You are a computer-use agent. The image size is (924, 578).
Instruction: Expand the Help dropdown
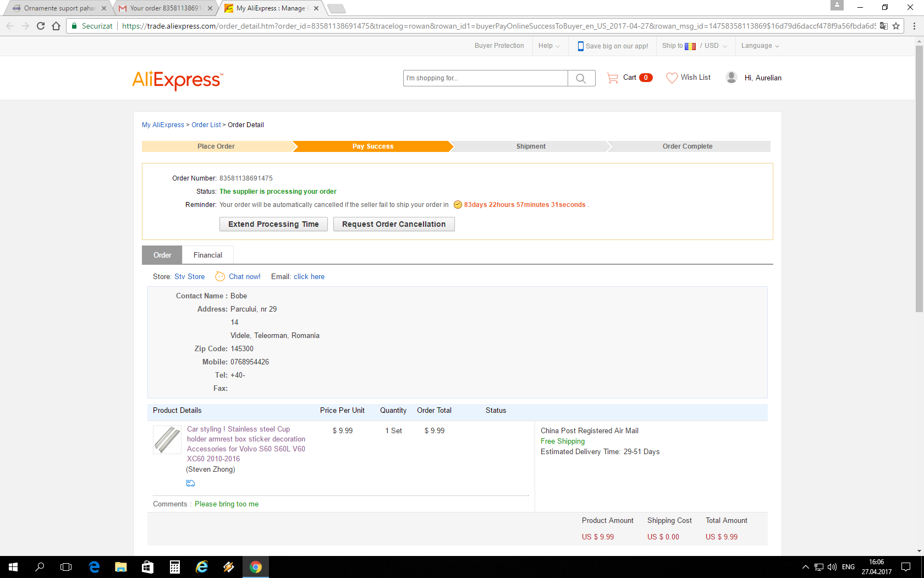[x=549, y=46]
